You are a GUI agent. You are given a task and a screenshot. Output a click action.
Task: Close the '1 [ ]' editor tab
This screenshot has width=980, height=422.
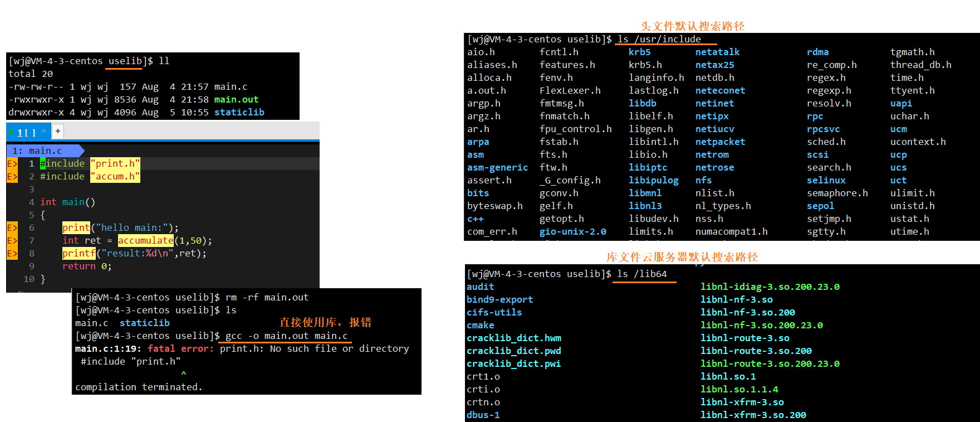(x=43, y=132)
